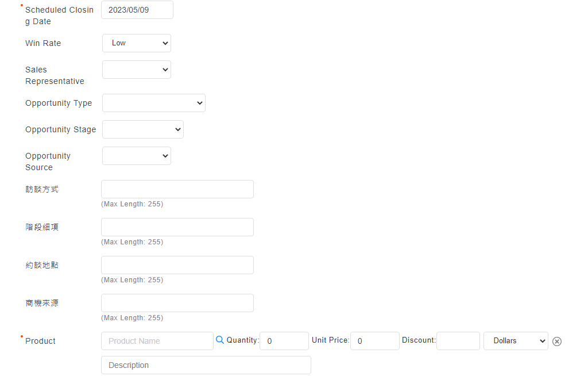588x376 pixels.
Task: Focus the 訪談方式 text field
Action: tap(177, 189)
